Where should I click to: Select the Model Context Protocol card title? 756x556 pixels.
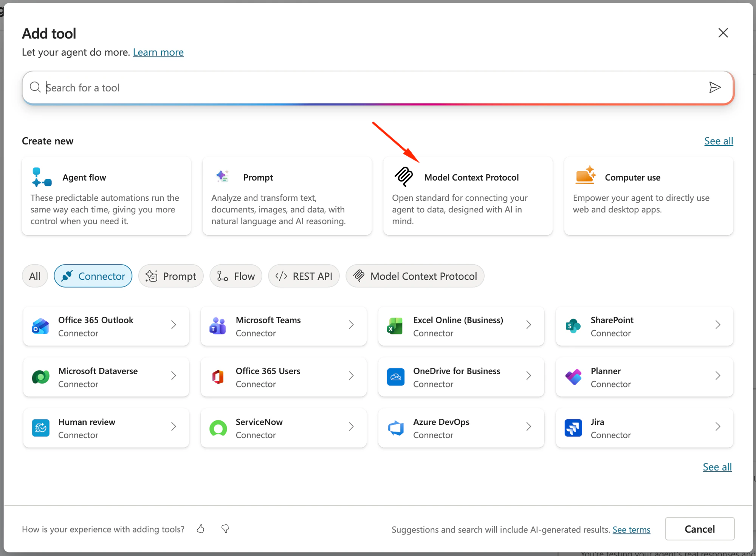tap(471, 177)
